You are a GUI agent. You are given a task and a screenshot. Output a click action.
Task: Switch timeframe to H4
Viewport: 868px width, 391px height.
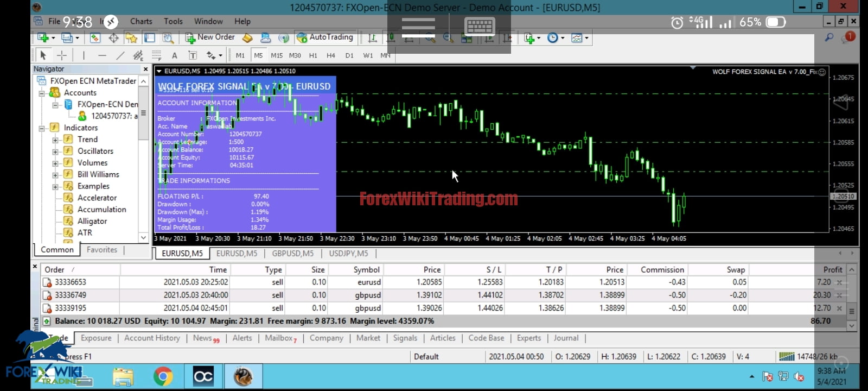coord(331,55)
